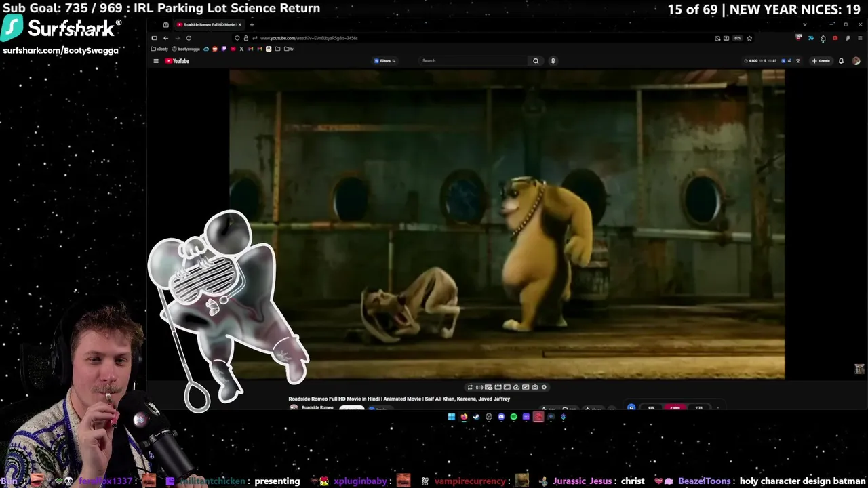Go back with the browser back arrow
This screenshot has height=488, width=868.
(165, 38)
